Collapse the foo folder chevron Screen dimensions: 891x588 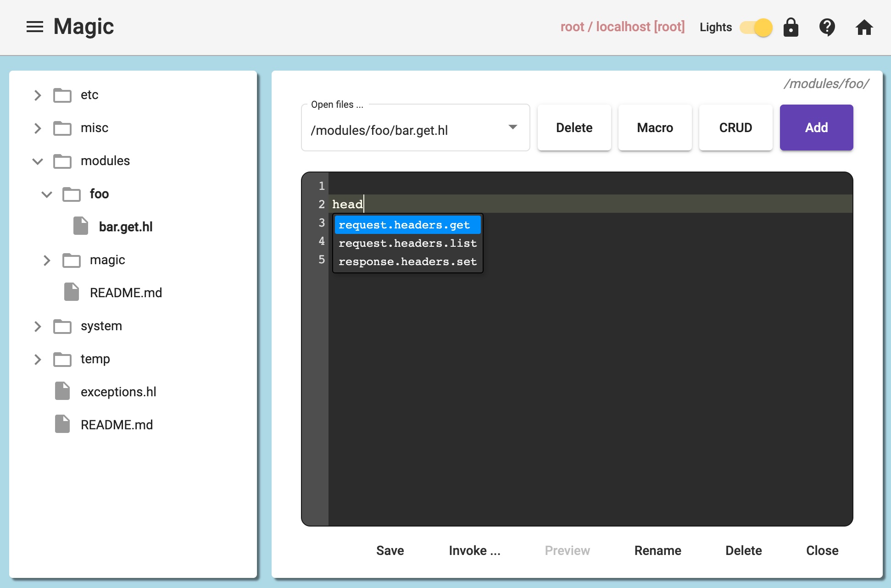[x=47, y=194]
